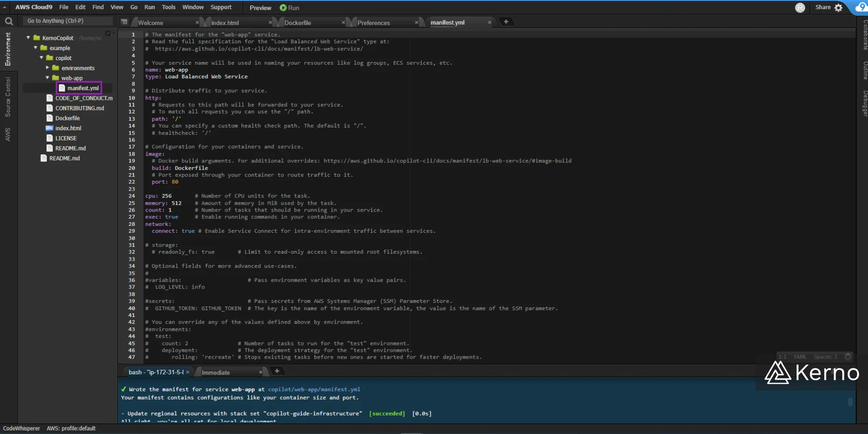Open the search magnifier icon in sidebar
This screenshot has height=434, width=868.
click(9, 21)
